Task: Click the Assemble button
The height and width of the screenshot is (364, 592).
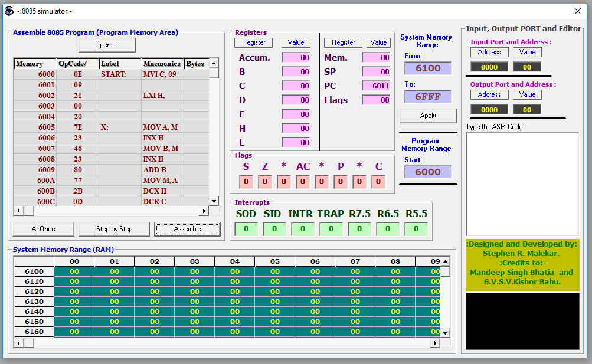Action: 187,229
